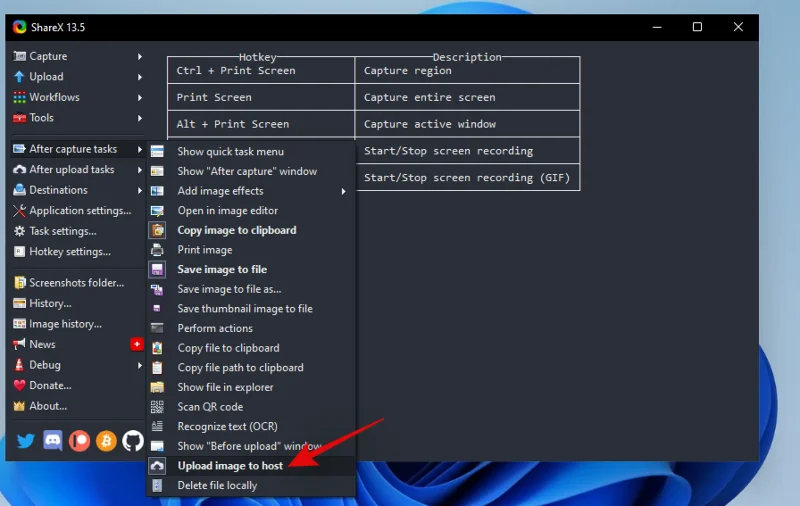Open the After upload tasks submenu

coord(78,169)
